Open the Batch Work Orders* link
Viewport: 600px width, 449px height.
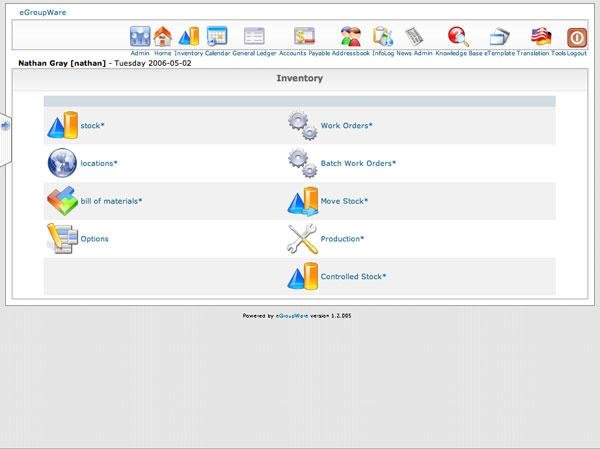click(x=358, y=163)
